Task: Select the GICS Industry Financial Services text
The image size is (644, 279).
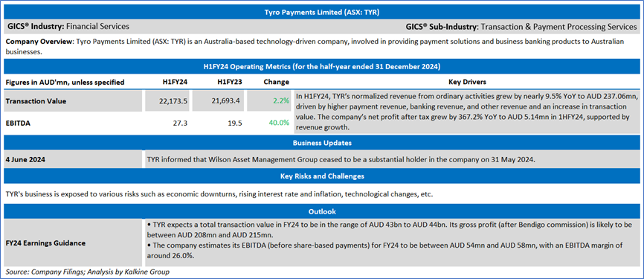Action: pyautogui.click(x=68, y=27)
